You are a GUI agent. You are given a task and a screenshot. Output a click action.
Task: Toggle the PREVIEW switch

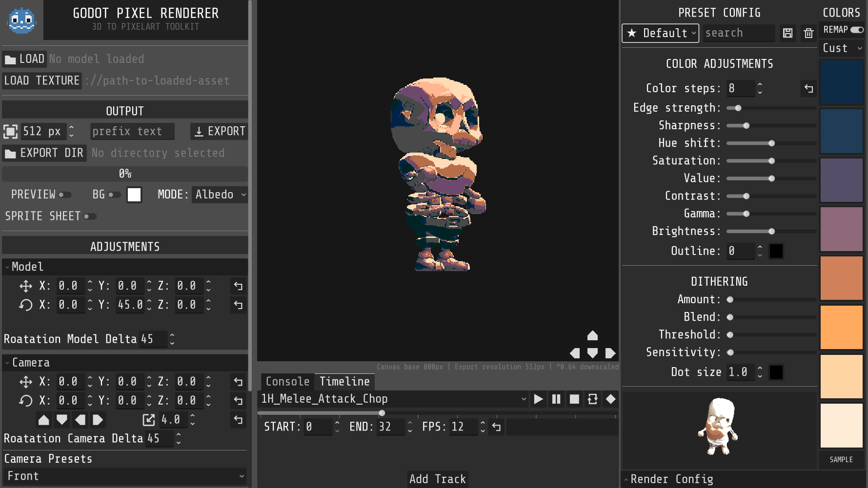click(65, 195)
